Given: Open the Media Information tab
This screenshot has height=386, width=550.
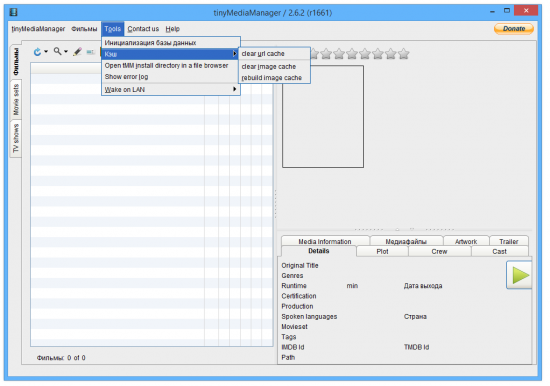Looking at the screenshot, I should pos(325,241).
